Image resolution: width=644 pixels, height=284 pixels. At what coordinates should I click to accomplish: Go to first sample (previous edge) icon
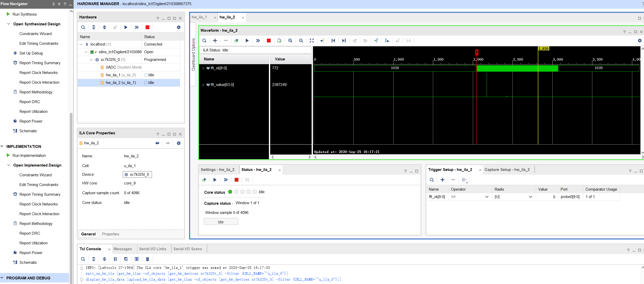coord(333,41)
